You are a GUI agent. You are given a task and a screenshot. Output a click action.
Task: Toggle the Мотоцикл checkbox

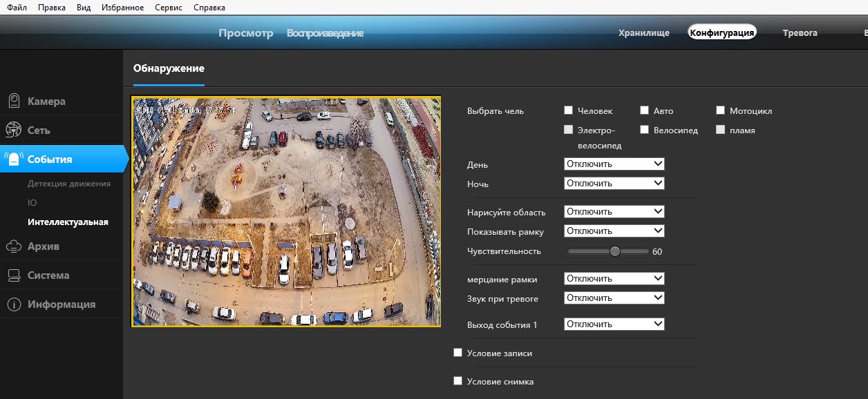720,110
